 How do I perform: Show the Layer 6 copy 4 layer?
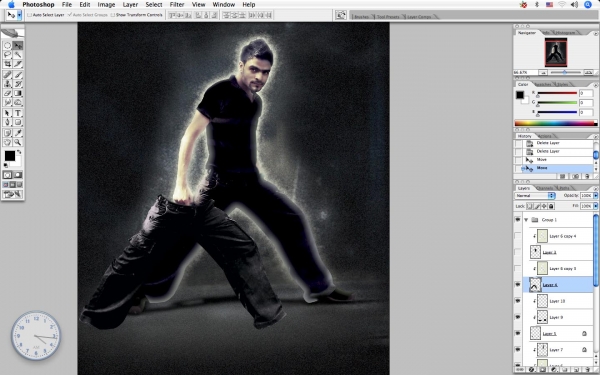(x=517, y=236)
